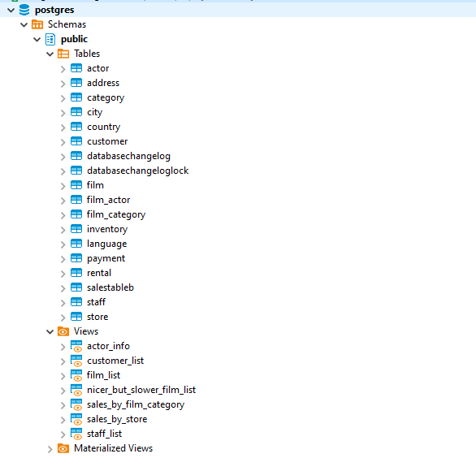Image resolution: width=476 pixels, height=458 pixels.
Task: Expand the sales_by_film_category view node
Action: (x=63, y=405)
